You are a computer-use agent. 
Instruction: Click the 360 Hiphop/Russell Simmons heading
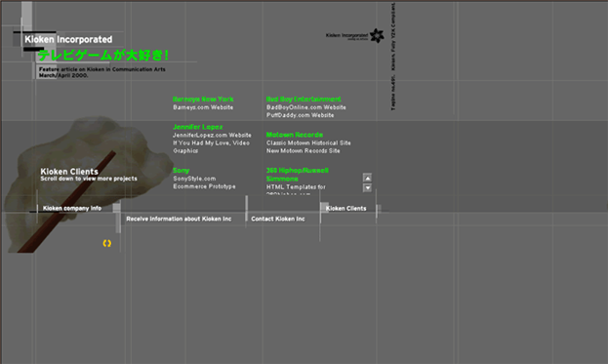(298, 175)
